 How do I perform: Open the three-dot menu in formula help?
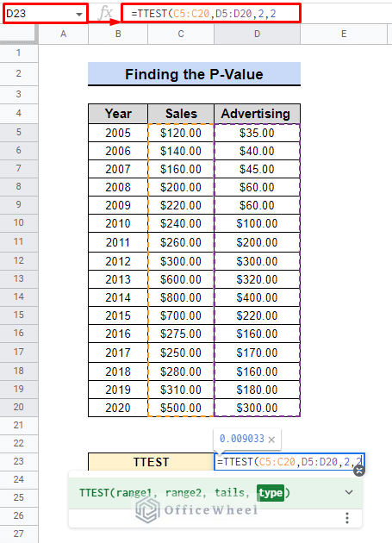coord(347,518)
